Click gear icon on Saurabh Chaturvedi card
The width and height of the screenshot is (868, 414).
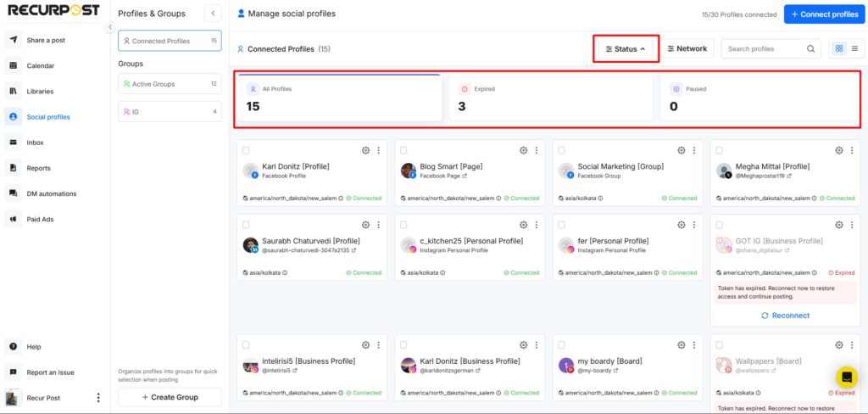pos(365,225)
